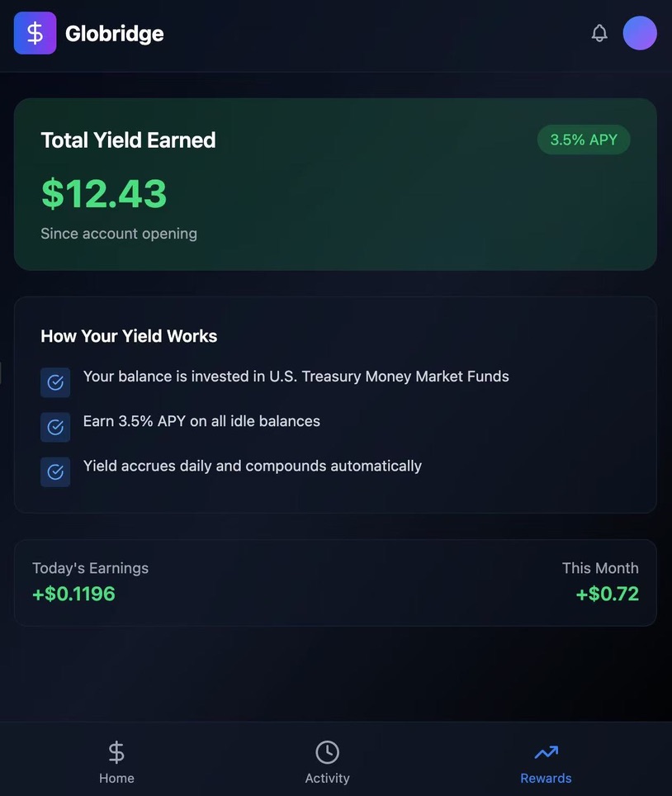This screenshot has width=672, height=796.
Task: Click the checkmark next to 3.5% APY bullet
Action: [55, 427]
